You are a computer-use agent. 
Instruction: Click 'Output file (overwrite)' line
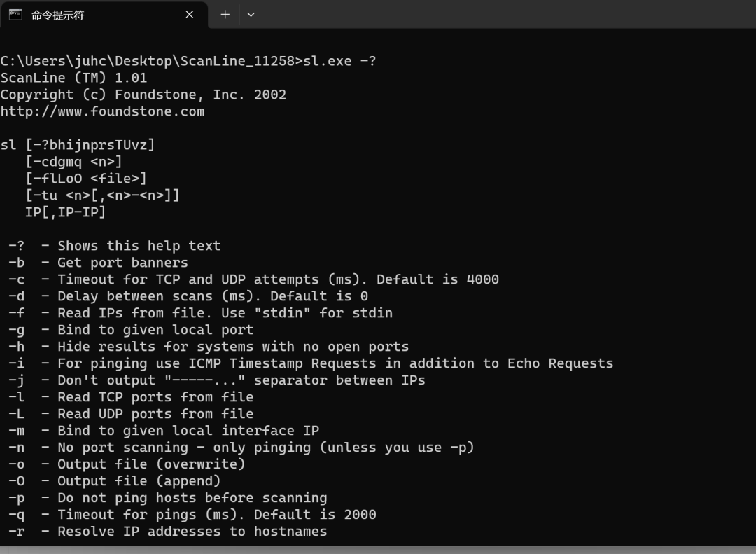127,464
